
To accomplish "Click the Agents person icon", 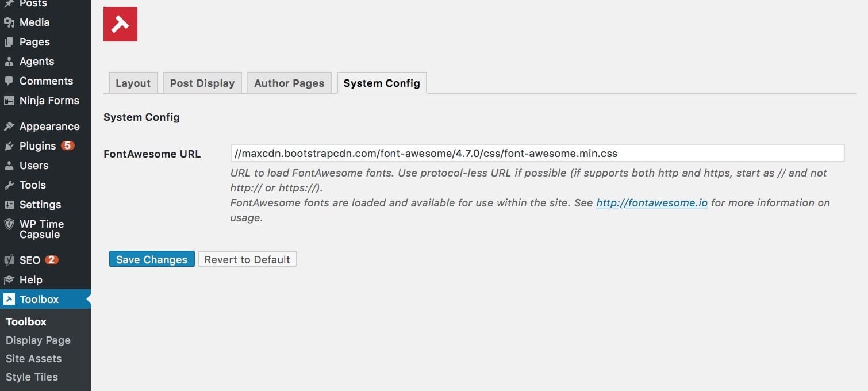I will [9, 62].
